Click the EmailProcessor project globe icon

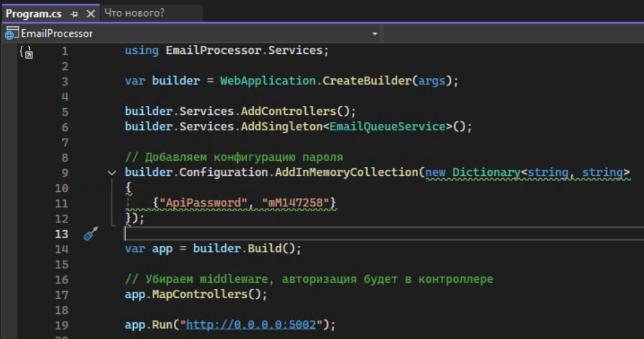pos(11,34)
